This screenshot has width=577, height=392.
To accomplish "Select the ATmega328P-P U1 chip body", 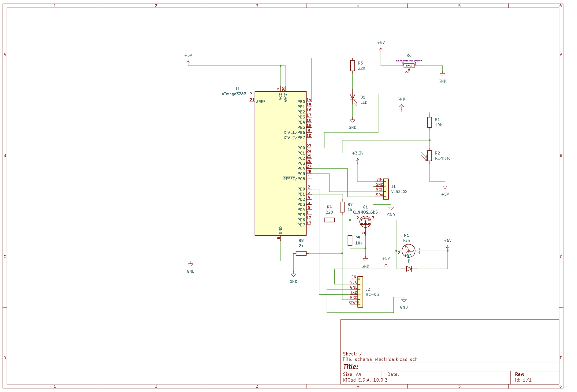I will point(281,163).
